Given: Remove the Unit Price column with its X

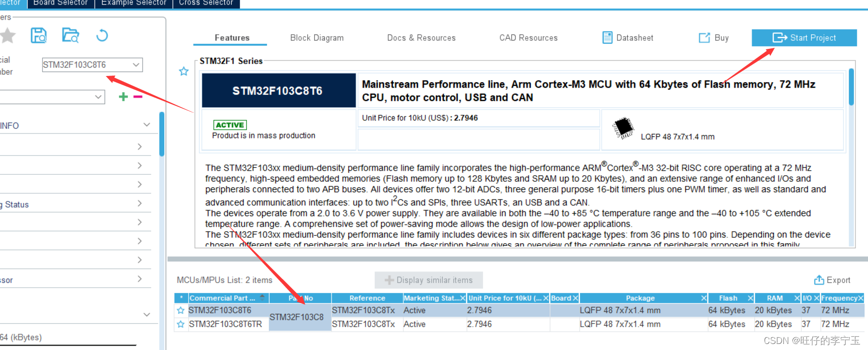Looking at the screenshot, I should pos(546,298).
